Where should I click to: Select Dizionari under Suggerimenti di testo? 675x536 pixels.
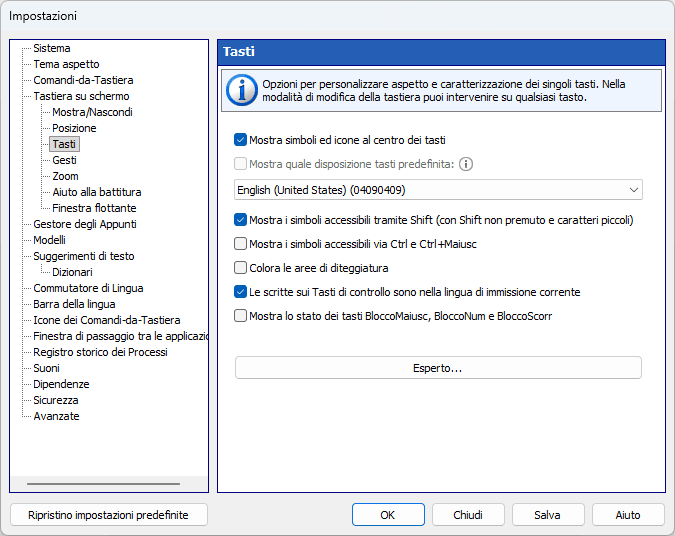click(x=72, y=272)
